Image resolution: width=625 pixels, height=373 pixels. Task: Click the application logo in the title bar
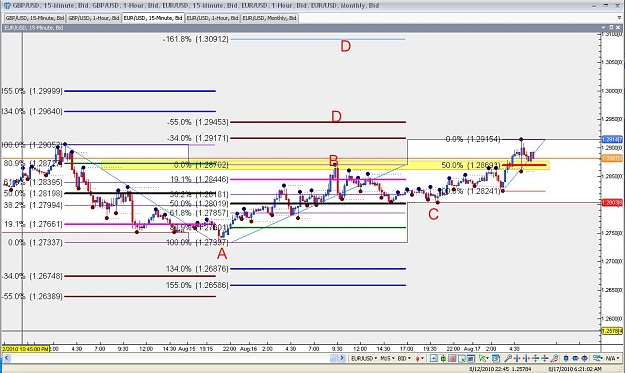pos(7,5)
